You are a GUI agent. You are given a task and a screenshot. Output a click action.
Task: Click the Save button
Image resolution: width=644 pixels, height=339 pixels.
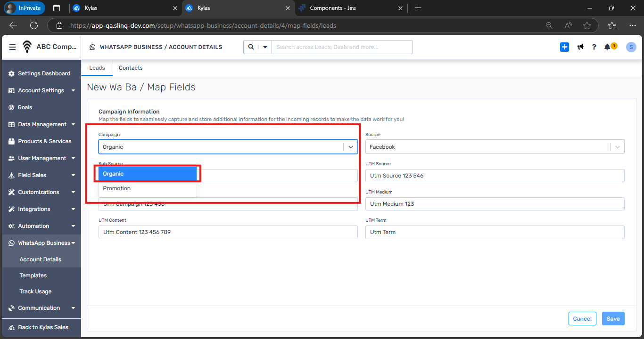pos(613,319)
